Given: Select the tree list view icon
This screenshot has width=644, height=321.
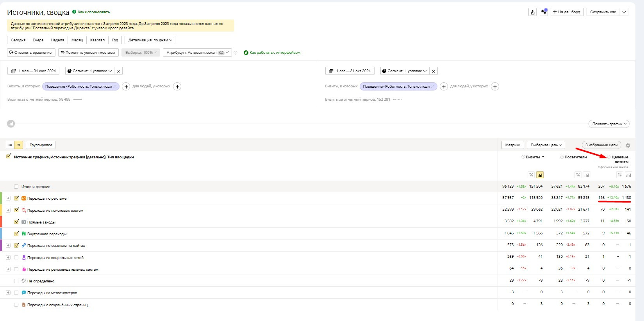Looking at the screenshot, I should pyautogui.click(x=18, y=145).
